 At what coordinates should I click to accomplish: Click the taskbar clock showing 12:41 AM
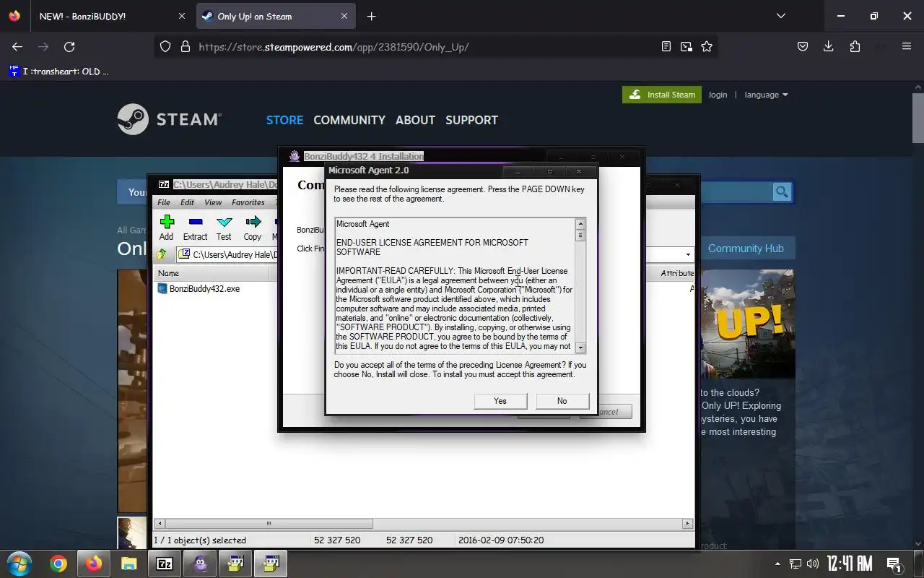849,564
